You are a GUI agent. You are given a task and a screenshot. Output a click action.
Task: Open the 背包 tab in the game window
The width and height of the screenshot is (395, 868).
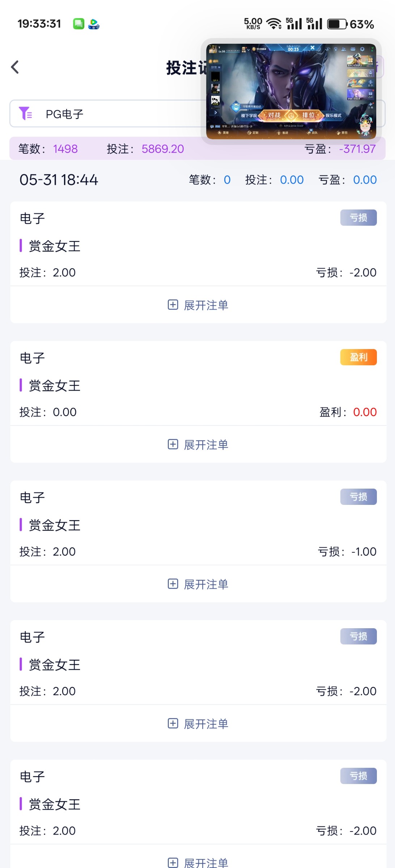(x=342, y=133)
